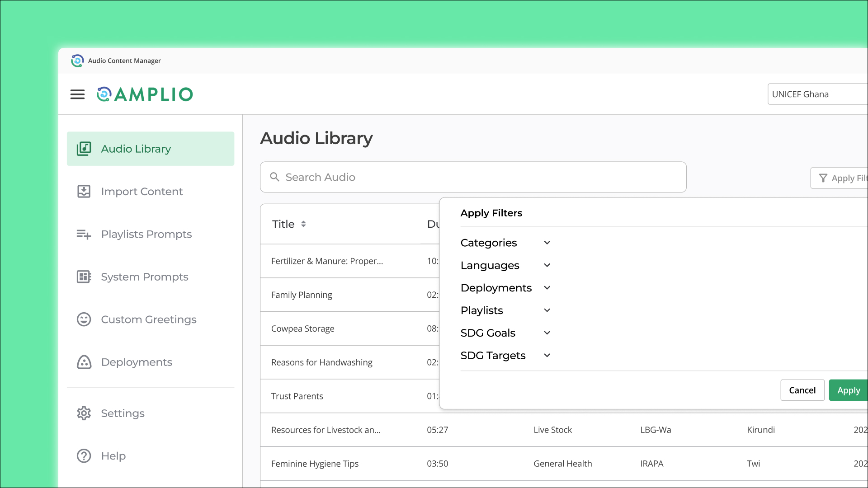The width and height of the screenshot is (868, 488).
Task: Sort the table by Title
Action: tap(303, 224)
